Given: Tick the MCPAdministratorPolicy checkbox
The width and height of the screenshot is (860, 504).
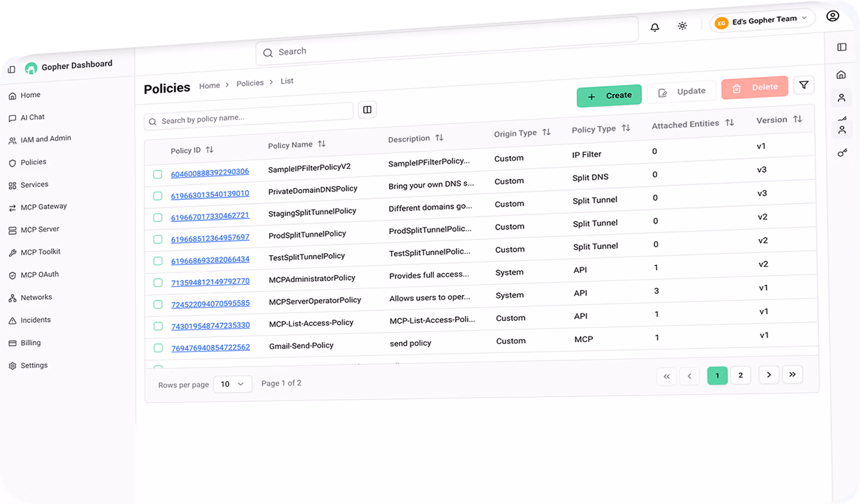Looking at the screenshot, I should 158,283.
